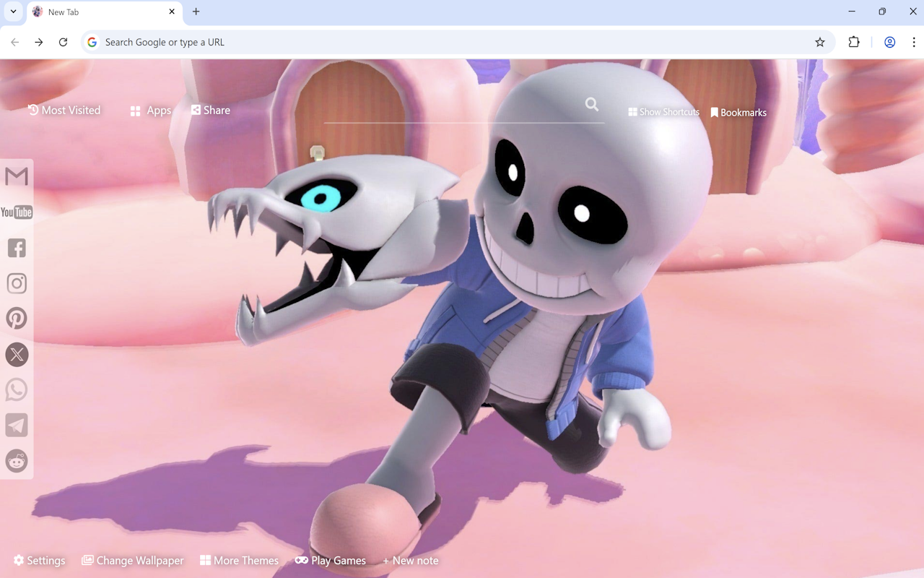This screenshot has height=578, width=924.
Task: Open WhatsApp from the sidebar
Action: [16, 389]
